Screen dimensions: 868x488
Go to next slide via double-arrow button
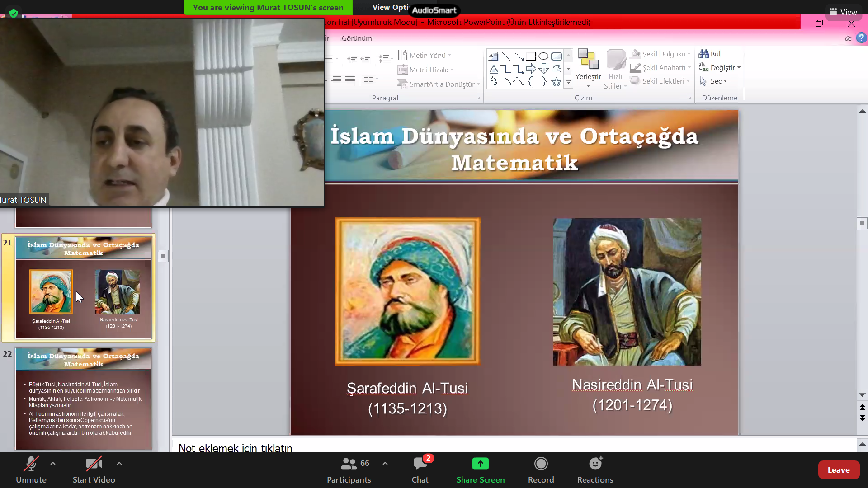coord(862,418)
